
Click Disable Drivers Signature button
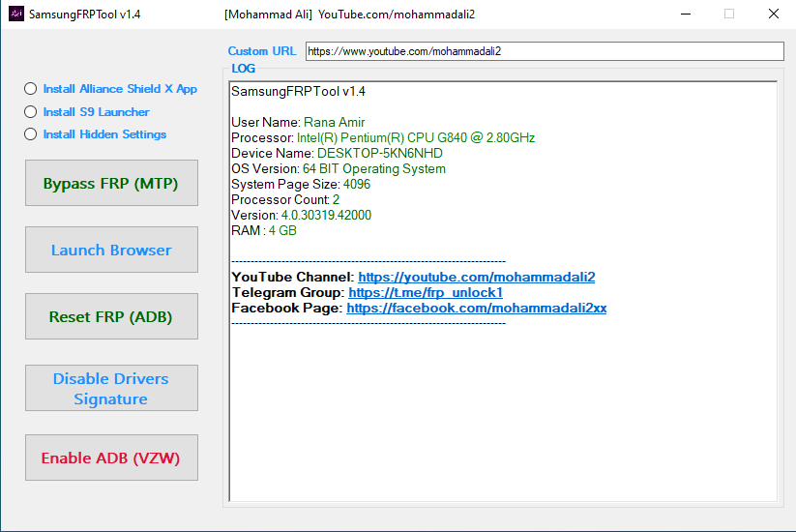pyautogui.click(x=111, y=388)
